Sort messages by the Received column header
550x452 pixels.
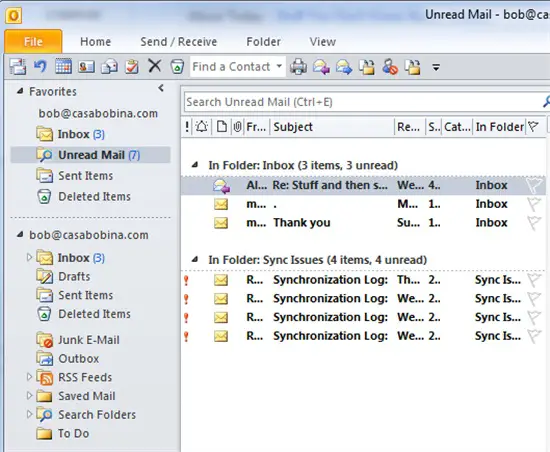(409, 127)
